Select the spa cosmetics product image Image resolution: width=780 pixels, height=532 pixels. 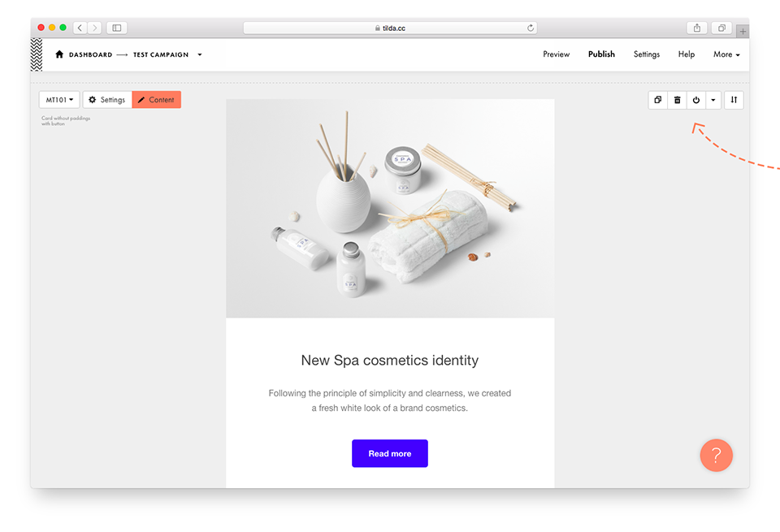(x=390, y=208)
